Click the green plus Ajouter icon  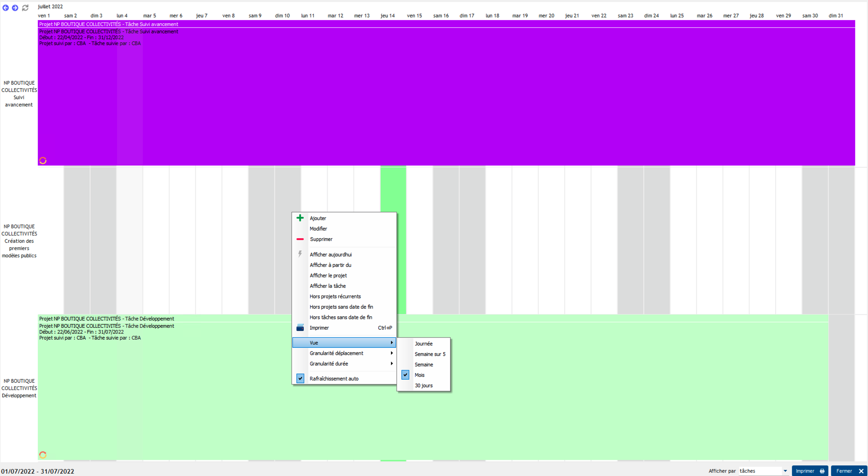(300, 218)
